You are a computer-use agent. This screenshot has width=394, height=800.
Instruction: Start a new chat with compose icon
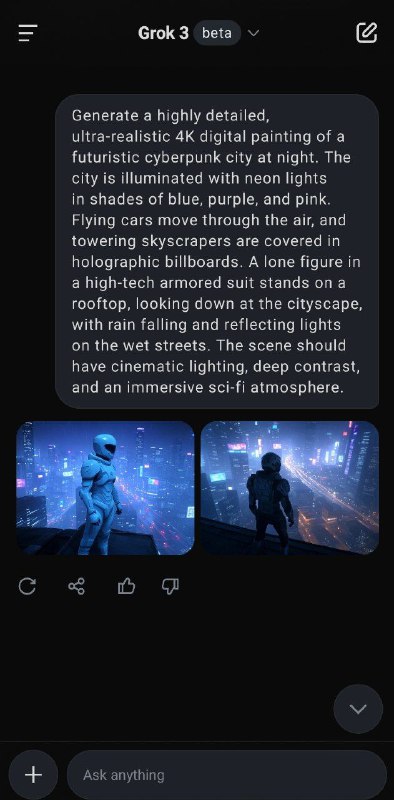tap(366, 33)
